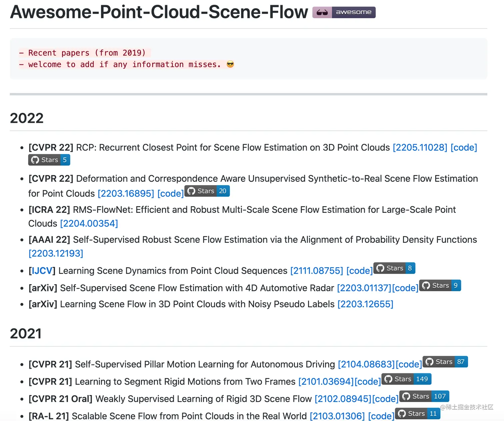Click the IJCV venue link
Image resolution: width=504 pixels, height=421 pixels.
42,271
